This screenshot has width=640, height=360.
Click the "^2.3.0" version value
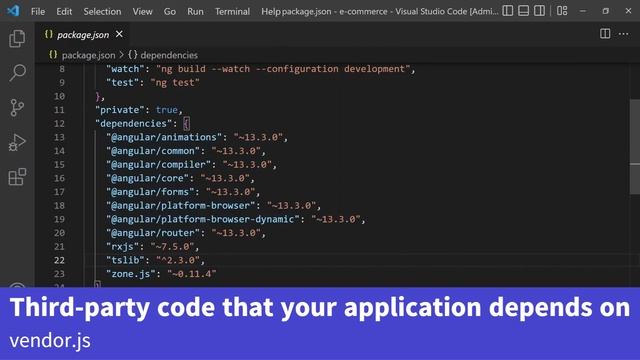point(178,260)
